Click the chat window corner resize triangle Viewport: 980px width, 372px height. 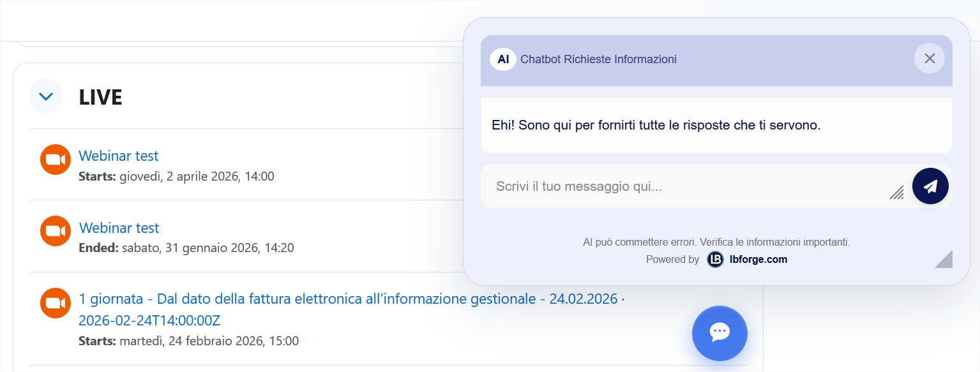tap(945, 260)
